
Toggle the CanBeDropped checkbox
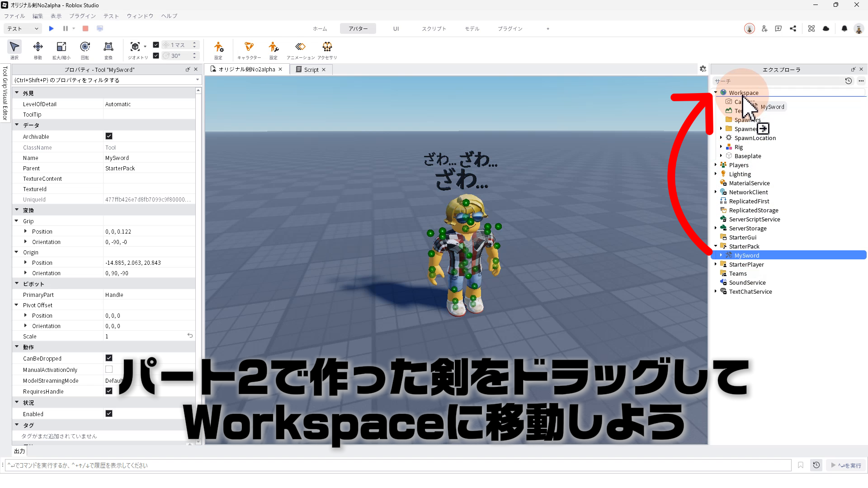pyautogui.click(x=109, y=358)
